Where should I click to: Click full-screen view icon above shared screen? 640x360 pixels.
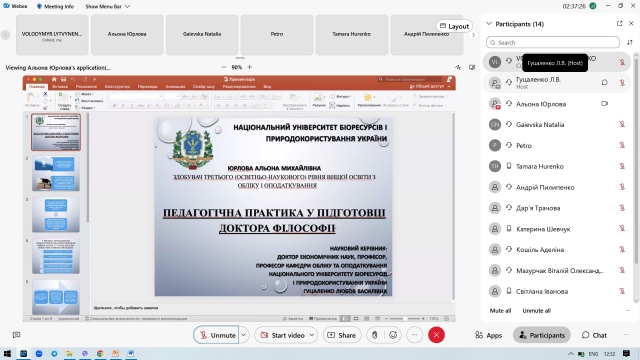pyautogui.click(x=472, y=67)
